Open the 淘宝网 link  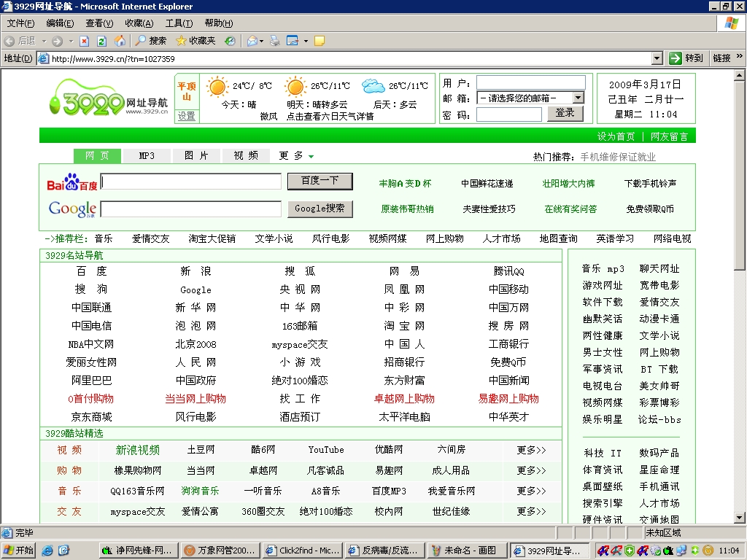(x=405, y=326)
